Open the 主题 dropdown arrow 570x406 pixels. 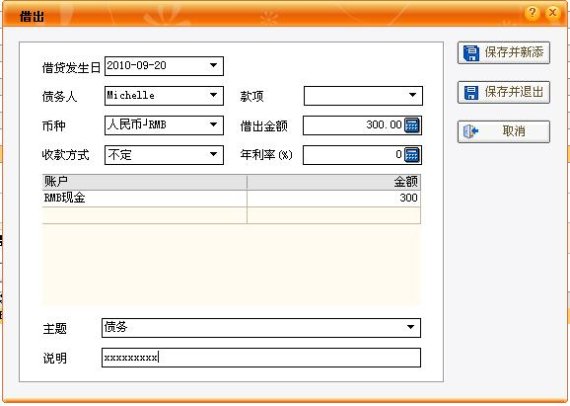[x=411, y=327]
